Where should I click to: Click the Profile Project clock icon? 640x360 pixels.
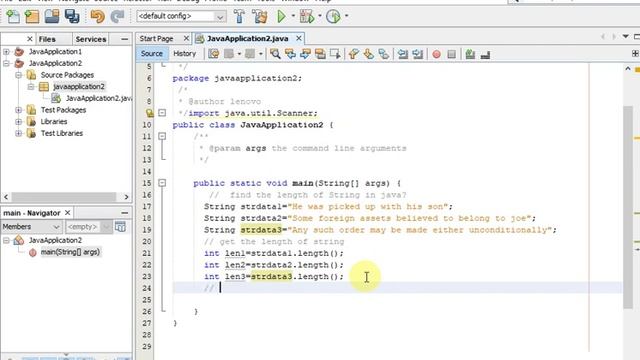coord(333,16)
